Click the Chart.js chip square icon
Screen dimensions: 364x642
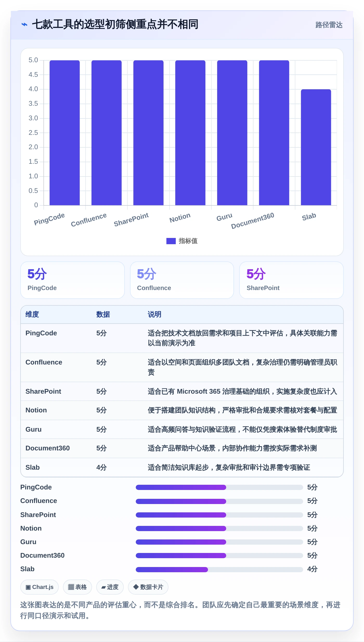(28, 587)
